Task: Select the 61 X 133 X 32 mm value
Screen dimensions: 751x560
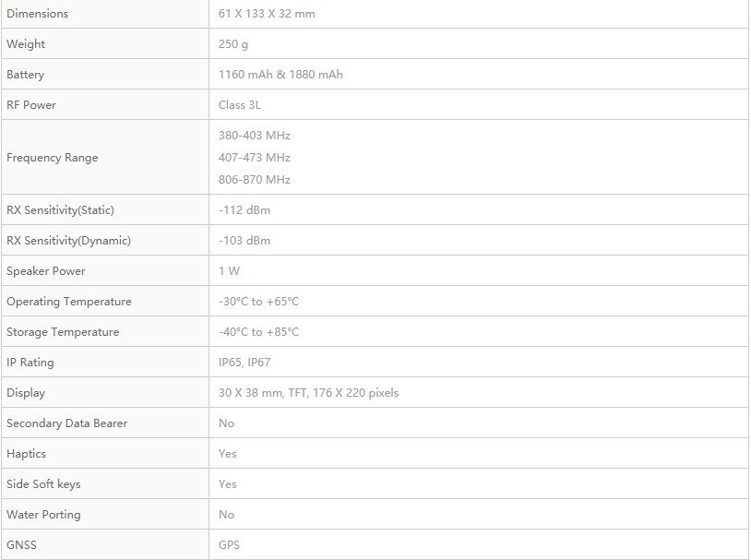Action: (267, 14)
